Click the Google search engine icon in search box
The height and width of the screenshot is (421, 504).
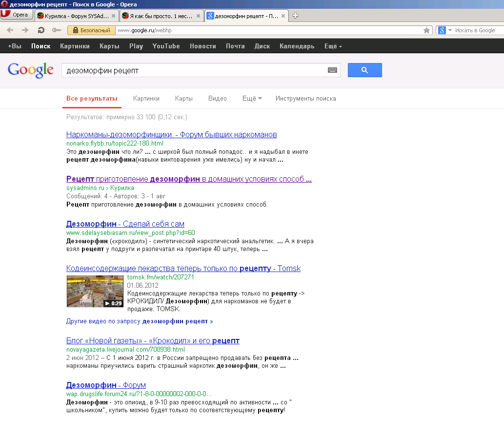pos(442,30)
